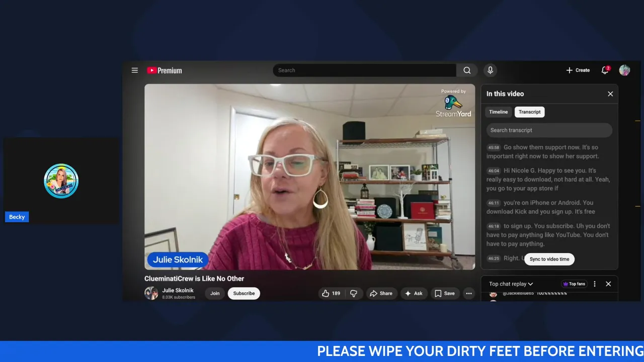Open the Create upload menu
Image resolution: width=644 pixels, height=362 pixels.
578,70
